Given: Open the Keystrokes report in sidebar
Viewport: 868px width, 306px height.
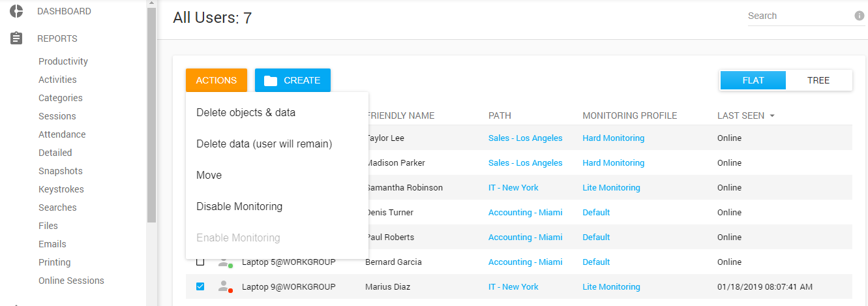Looking at the screenshot, I should click(61, 189).
